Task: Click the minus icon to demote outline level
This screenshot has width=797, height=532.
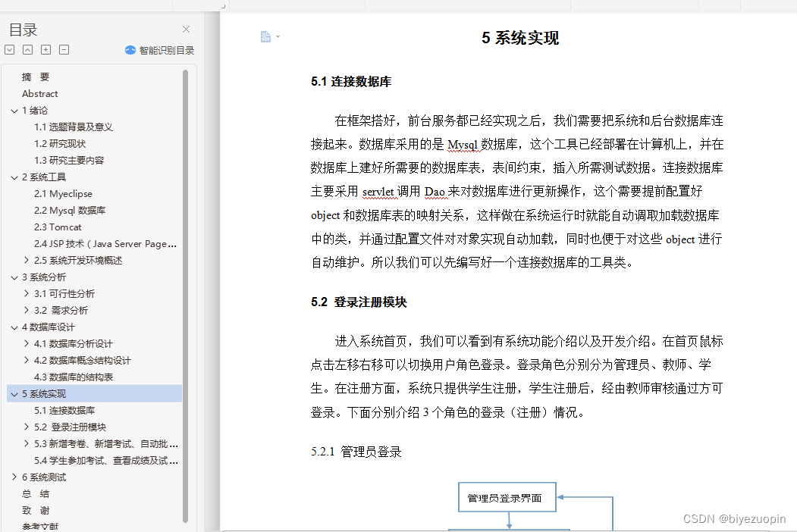Action: pyautogui.click(x=64, y=49)
